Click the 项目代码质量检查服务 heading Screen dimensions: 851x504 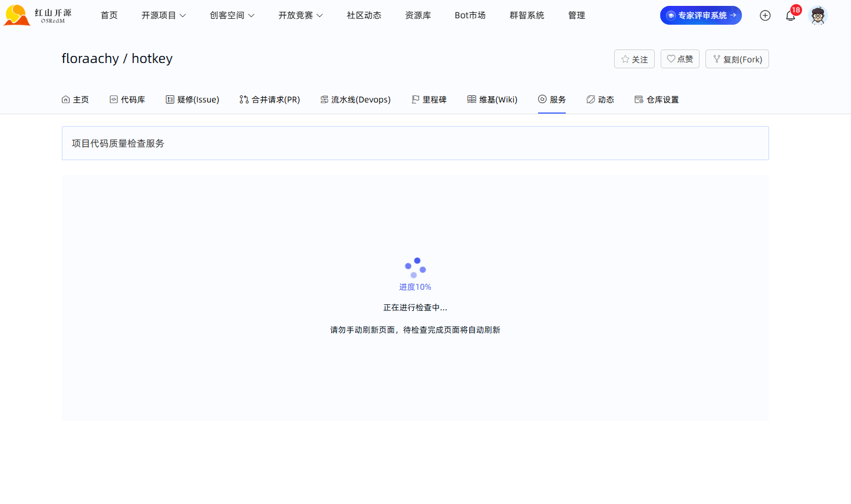point(118,143)
